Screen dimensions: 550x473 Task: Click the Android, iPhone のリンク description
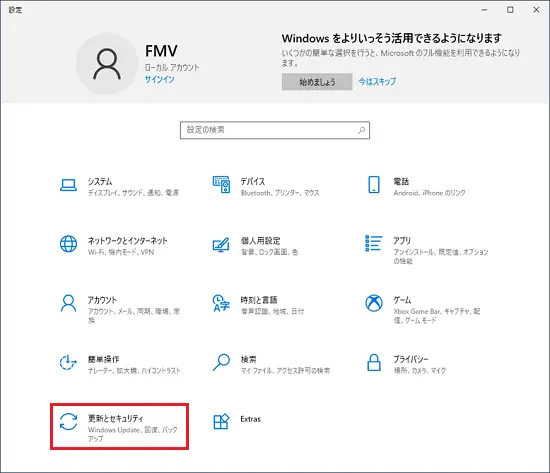pos(429,193)
